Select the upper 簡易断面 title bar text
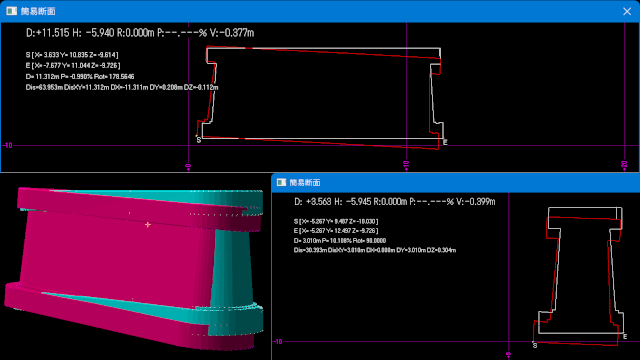The image size is (640, 360). coord(38,11)
